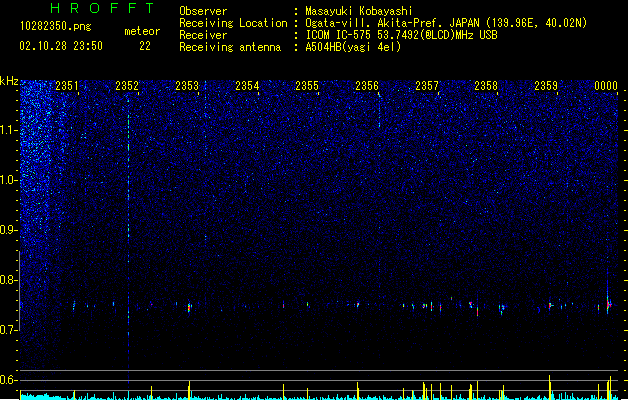Click the 2359 time marker
The image size is (629, 400).
pyautogui.click(x=546, y=86)
